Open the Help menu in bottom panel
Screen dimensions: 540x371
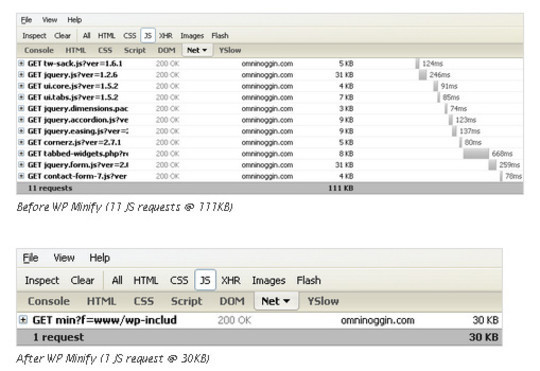100,258
